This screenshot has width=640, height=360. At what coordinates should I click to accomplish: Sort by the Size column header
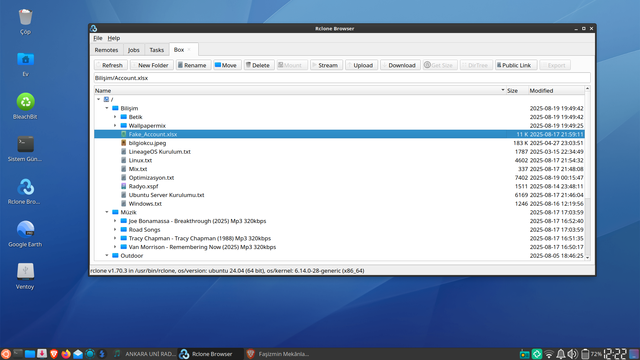point(517,91)
